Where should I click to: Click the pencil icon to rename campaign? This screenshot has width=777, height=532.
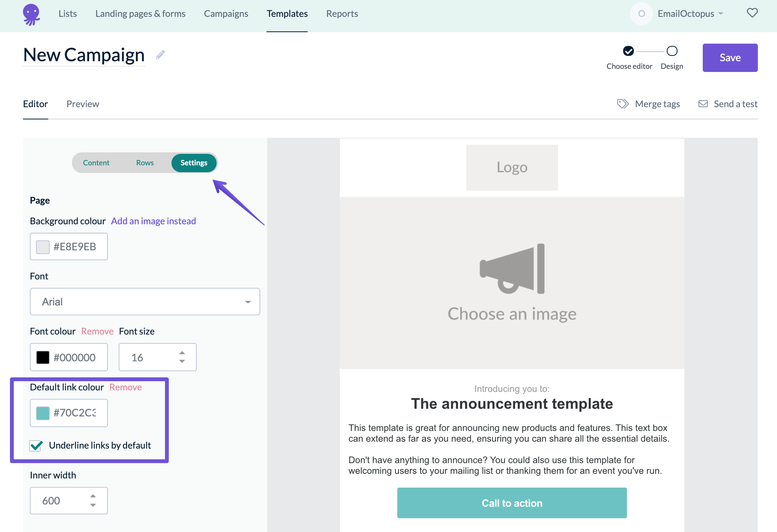coord(160,54)
